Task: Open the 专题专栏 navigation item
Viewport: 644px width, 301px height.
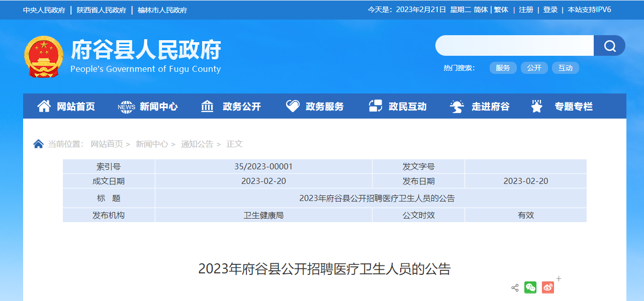Action: [x=563, y=107]
